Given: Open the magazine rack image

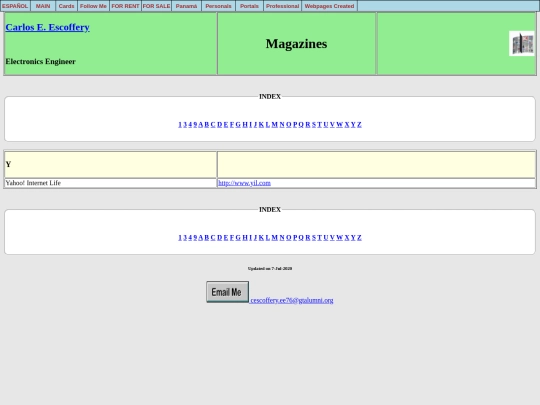Looking at the screenshot, I should point(521,43).
